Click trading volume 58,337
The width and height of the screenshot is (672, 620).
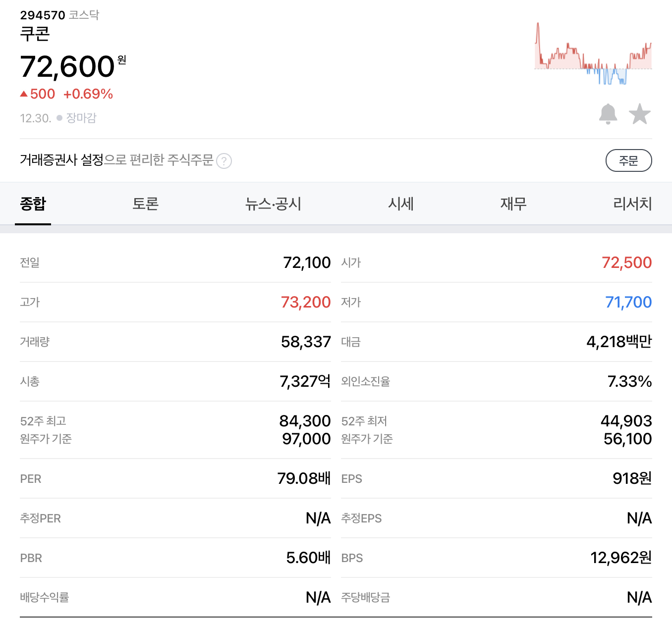pos(306,342)
